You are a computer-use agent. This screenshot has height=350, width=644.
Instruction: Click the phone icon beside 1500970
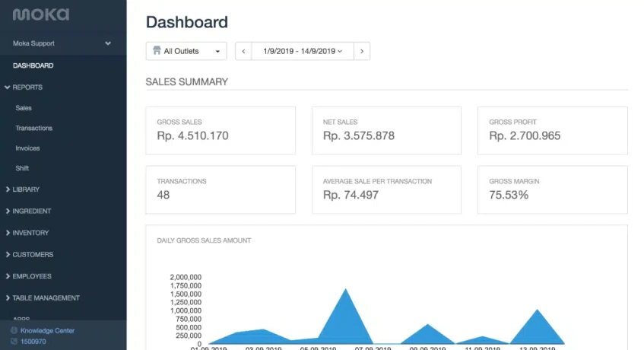(14, 342)
